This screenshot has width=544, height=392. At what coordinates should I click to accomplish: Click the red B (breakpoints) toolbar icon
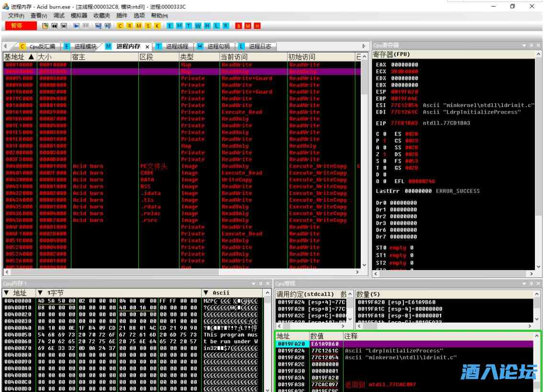[238, 26]
